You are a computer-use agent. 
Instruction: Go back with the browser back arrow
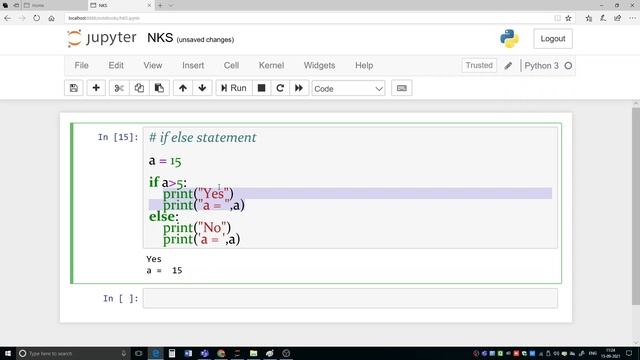(x=8, y=18)
